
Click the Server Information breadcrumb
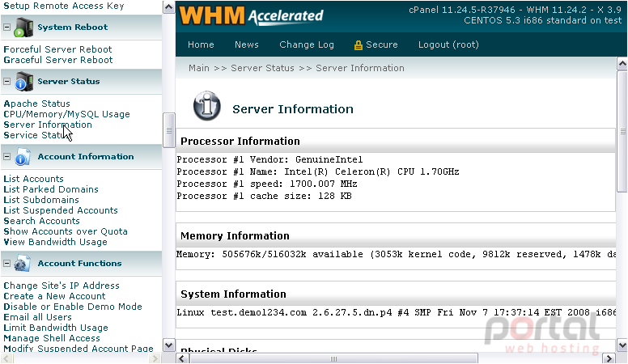[360, 68]
